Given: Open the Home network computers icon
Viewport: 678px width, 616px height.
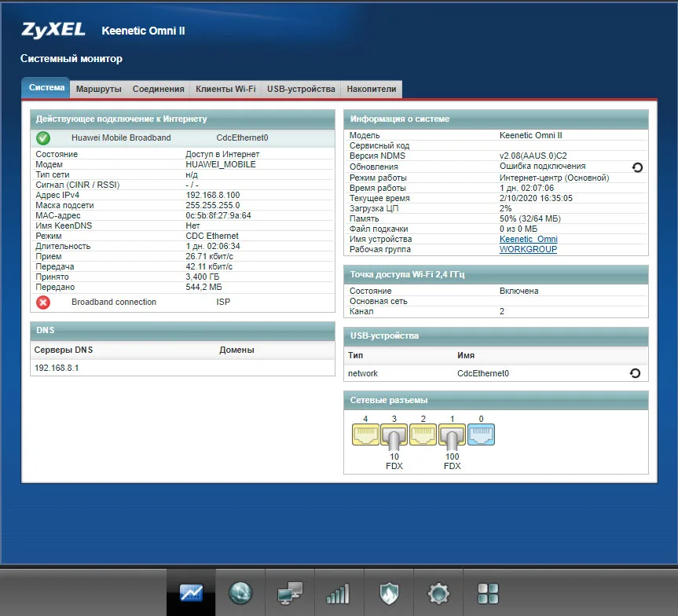Looking at the screenshot, I should [x=290, y=592].
